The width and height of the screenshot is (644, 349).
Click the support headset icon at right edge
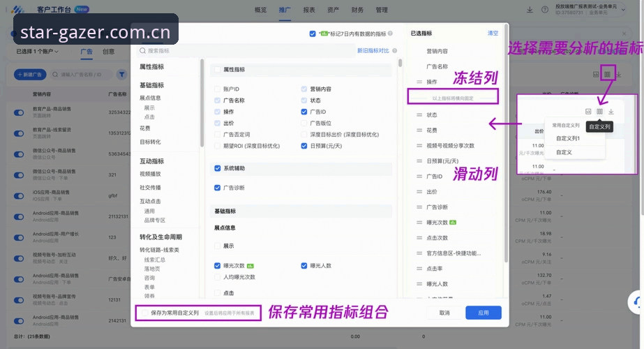tap(637, 302)
